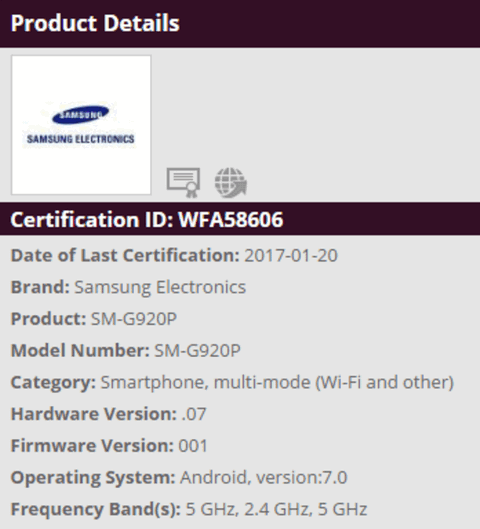Viewport: 480px width, 529px height.
Task: Click the Frequency Band(s) values
Action: [x=276, y=509]
